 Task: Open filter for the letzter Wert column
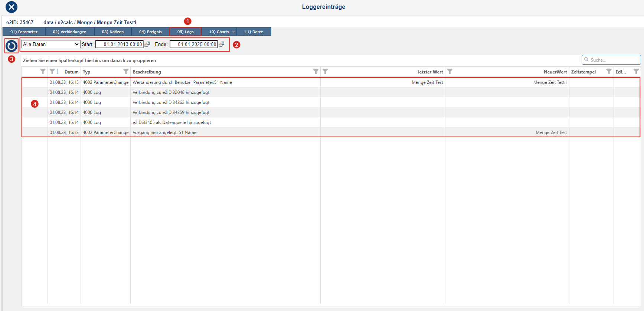coord(325,71)
